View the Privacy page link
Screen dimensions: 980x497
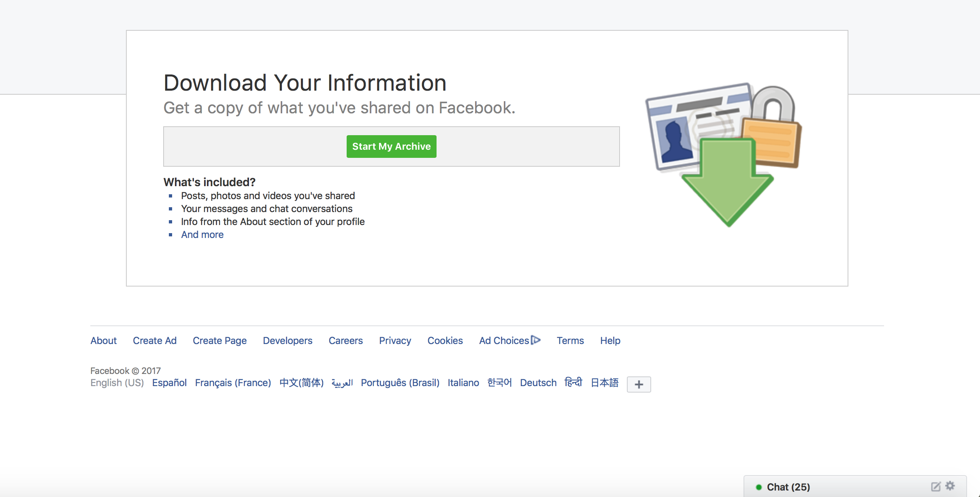pyautogui.click(x=395, y=341)
